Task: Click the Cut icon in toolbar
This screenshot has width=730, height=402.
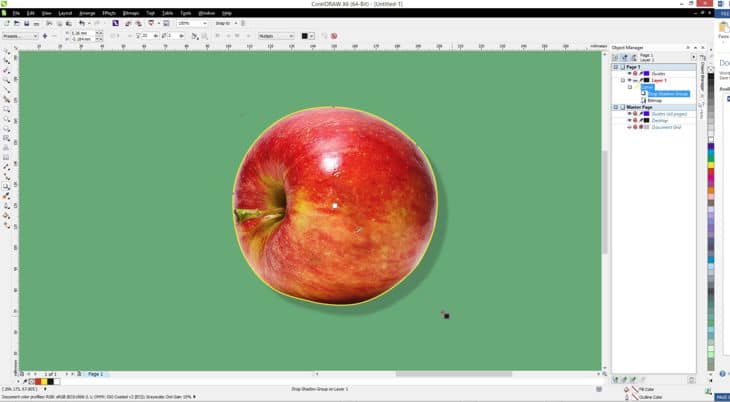Action: tap(49, 23)
